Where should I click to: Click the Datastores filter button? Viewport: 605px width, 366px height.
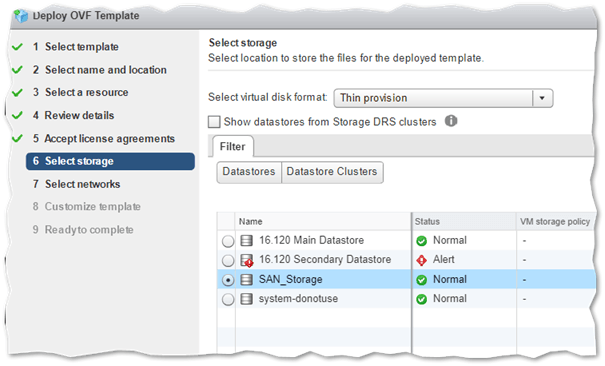tap(249, 172)
